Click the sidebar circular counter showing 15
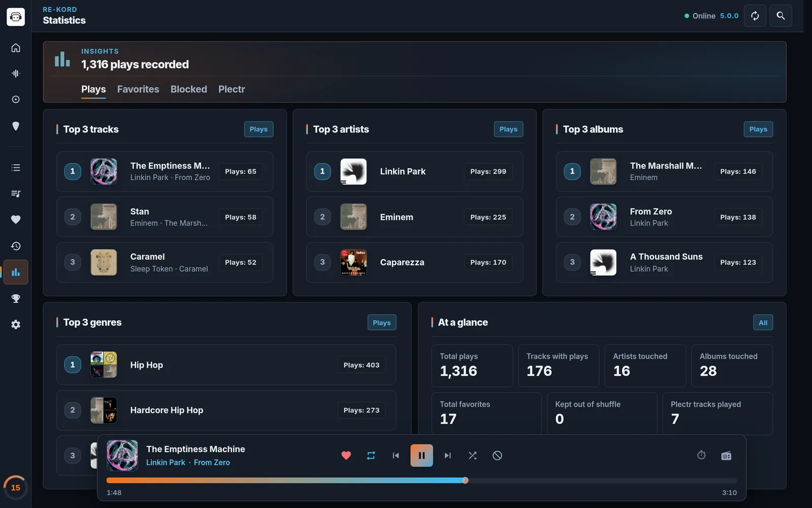This screenshot has height=508, width=812. (x=16, y=488)
